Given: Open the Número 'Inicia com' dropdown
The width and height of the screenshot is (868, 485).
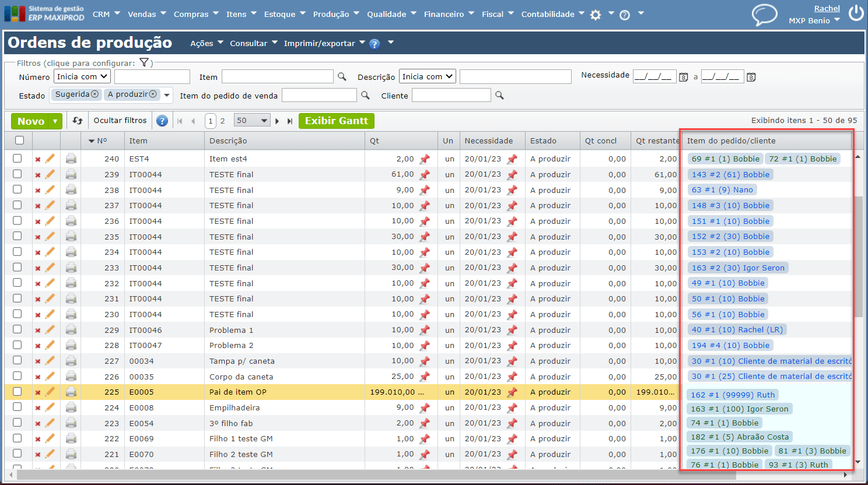Looking at the screenshot, I should 82,76.
